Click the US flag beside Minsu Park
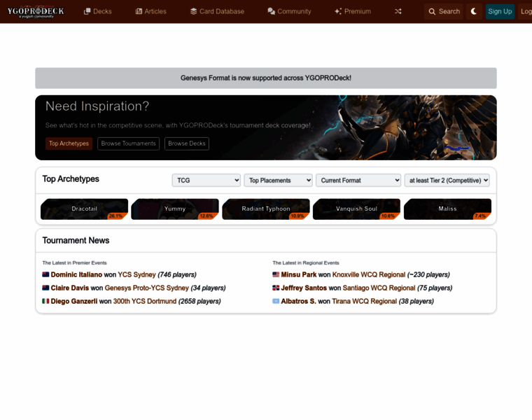This screenshot has height=420, width=532. tap(276, 274)
